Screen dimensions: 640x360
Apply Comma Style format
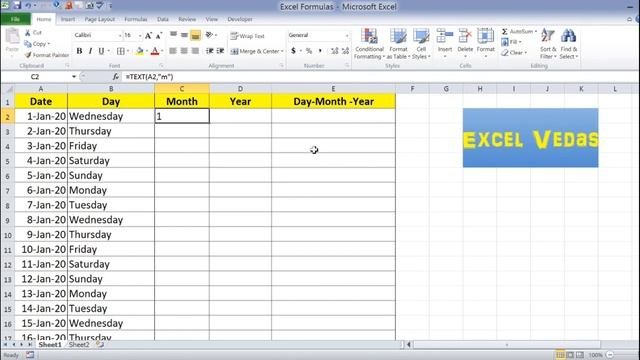tap(320, 51)
